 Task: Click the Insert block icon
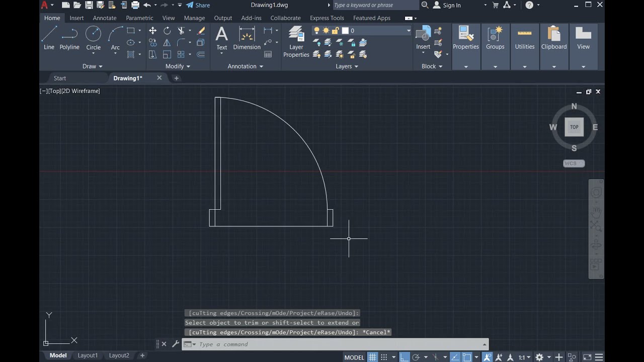pos(423,38)
